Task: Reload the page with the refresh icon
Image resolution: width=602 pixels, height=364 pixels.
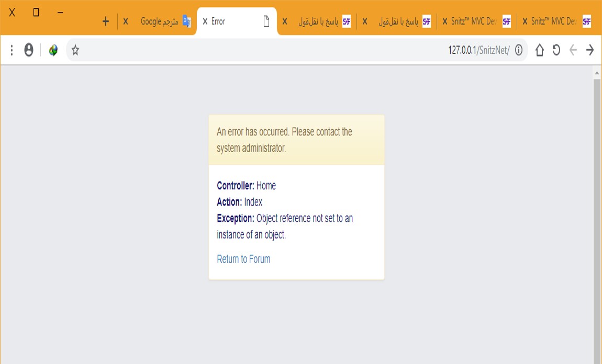Action: click(556, 50)
